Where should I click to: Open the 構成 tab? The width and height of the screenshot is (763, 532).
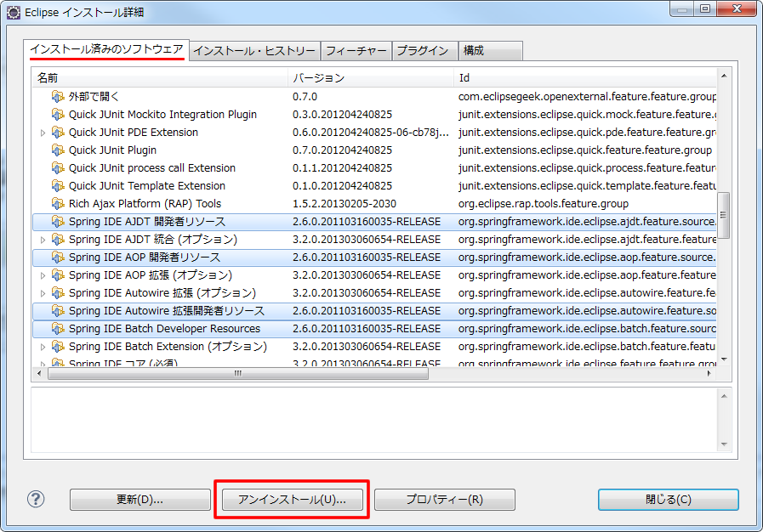pyautogui.click(x=491, y=51)
